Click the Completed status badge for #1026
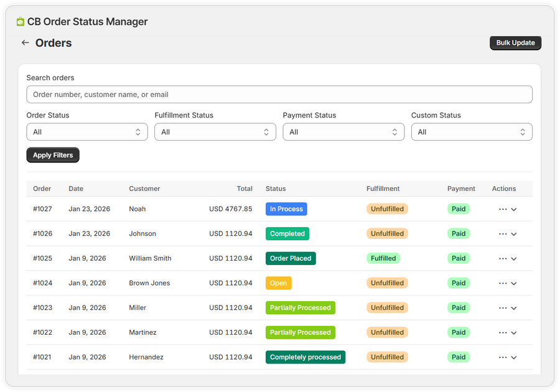The image size is (560, 392). pyautogui.click(x=287, y=233)
